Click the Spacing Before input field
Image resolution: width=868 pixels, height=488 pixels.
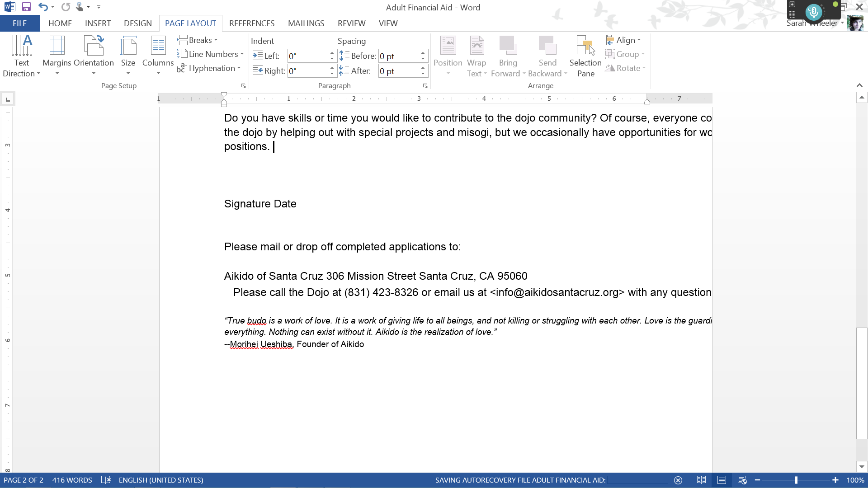tap(398, 56)
